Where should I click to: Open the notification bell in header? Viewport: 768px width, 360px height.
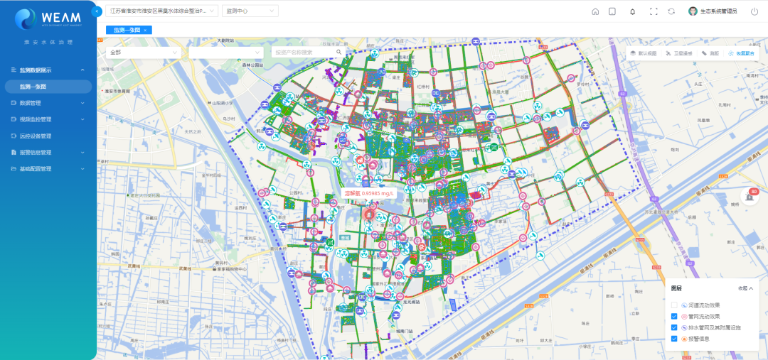632,12
